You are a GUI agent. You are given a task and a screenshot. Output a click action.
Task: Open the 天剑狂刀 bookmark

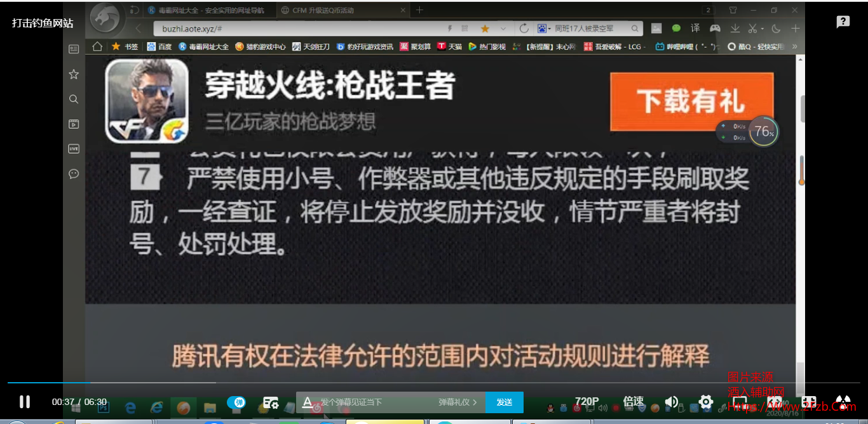(311, 46)
